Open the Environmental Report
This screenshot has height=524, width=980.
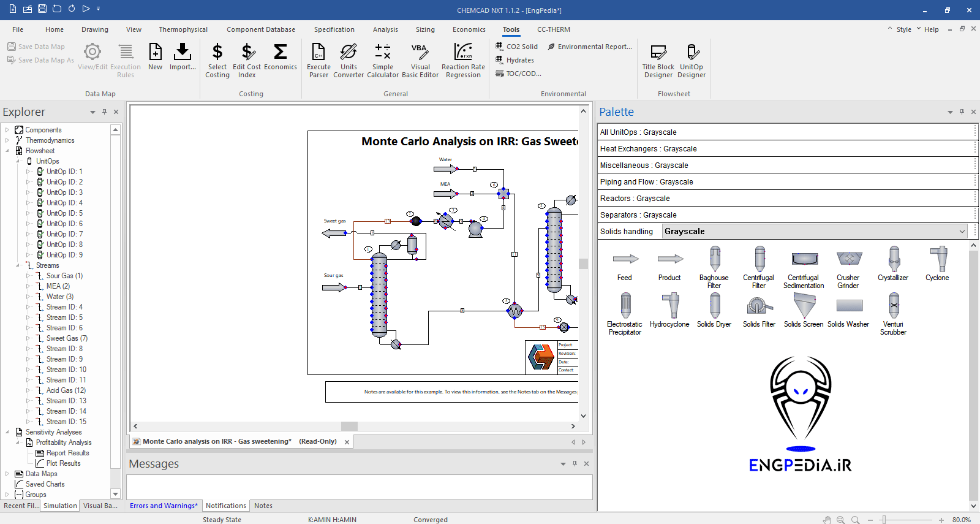point(589,47)
